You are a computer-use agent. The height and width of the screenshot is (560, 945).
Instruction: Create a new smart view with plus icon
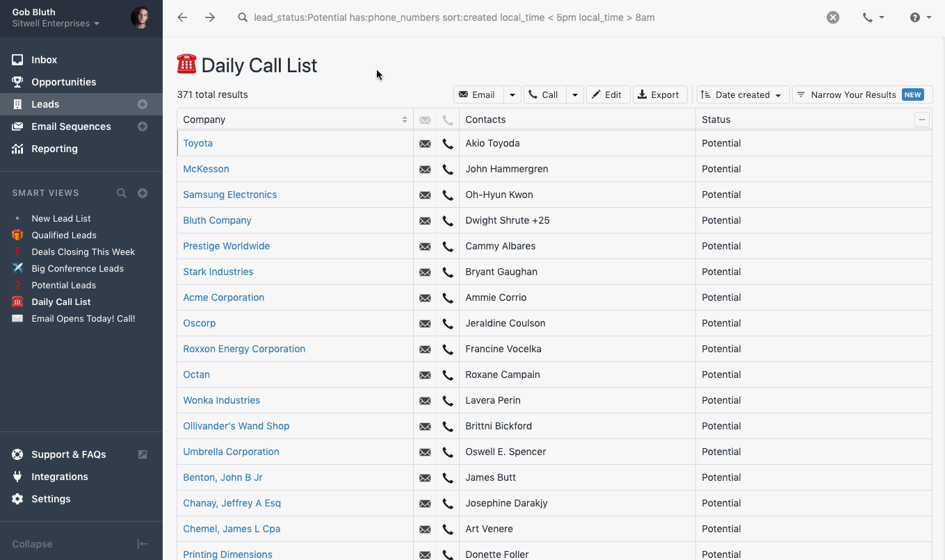(x=143, y=193)
